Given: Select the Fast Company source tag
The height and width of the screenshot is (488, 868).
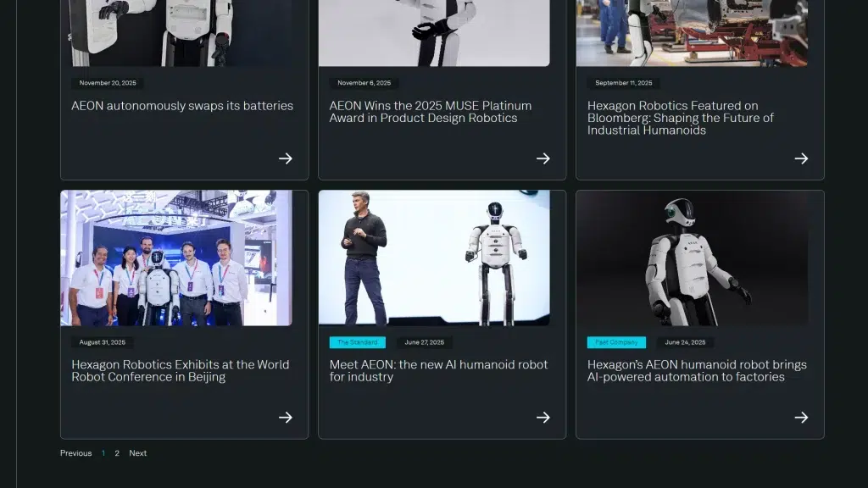Looking at the screenshot, I should [616, 342].
